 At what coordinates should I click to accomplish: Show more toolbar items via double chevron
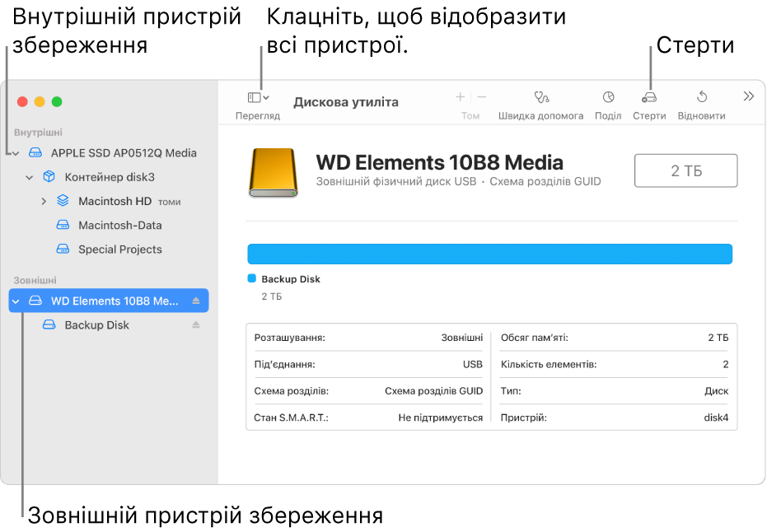click(x=748, y=96)
